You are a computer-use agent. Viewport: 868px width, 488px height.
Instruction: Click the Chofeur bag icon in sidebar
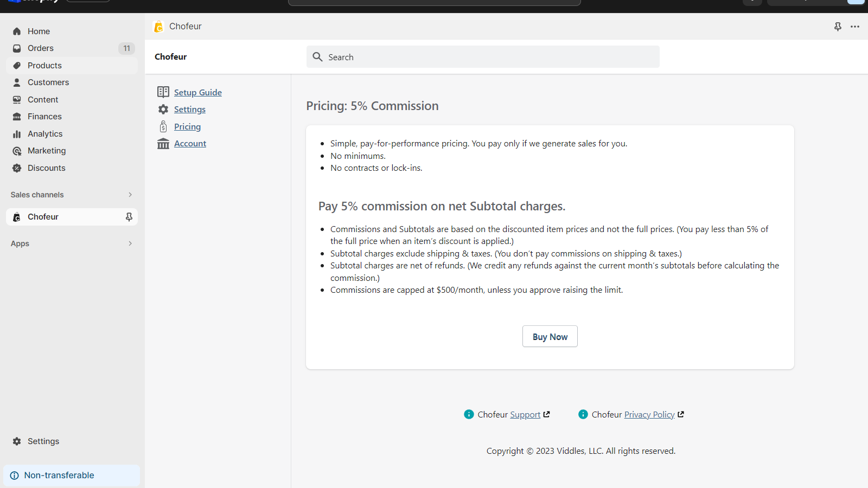pyautogui.click(x=17, y=217)
